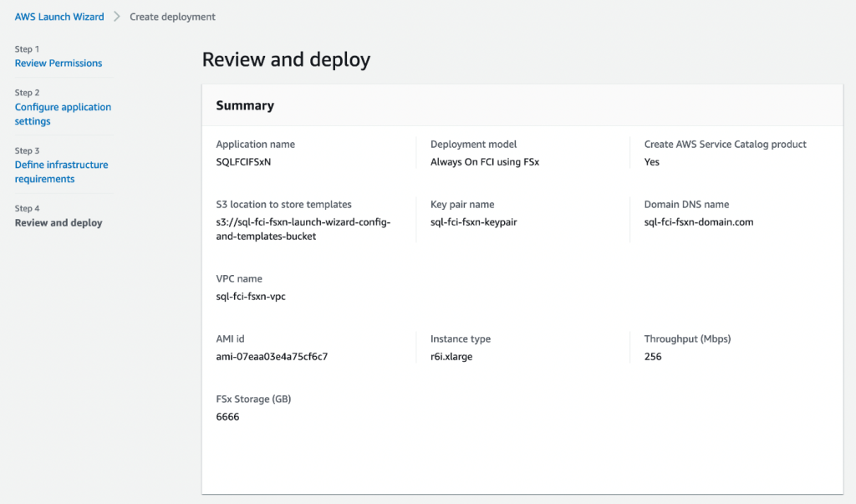
Task: Click the breadcrumb chevron separator
Action: (117, 16)
